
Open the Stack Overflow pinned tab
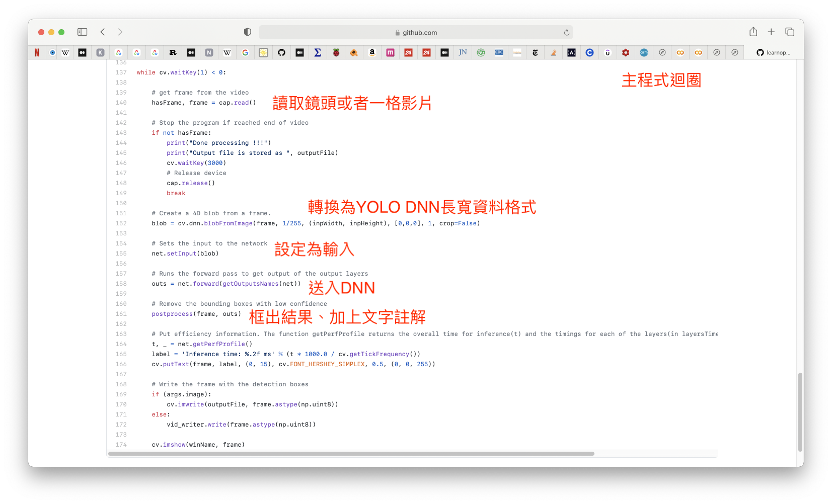(x=553, y=52)
